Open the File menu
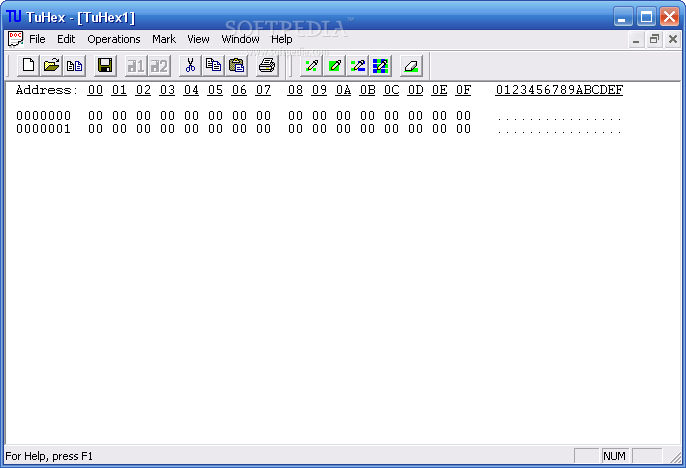Viewport: 686px width, 468px height. pos(37,39)
